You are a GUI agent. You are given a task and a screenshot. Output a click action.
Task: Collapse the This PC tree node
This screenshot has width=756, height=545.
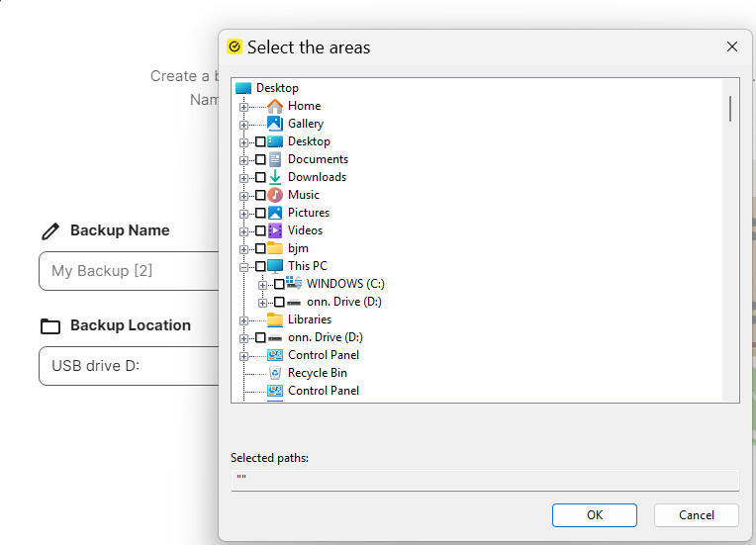pos(243,266)
